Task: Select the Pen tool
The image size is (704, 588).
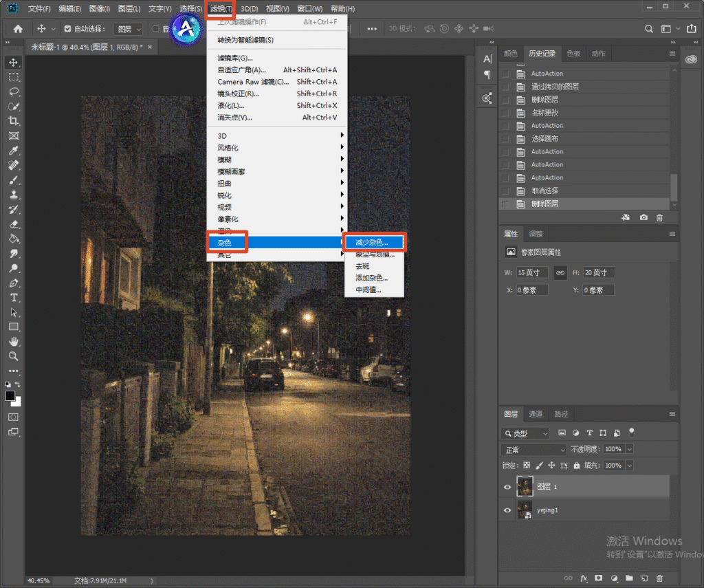Action: click(x=14, y=283)
